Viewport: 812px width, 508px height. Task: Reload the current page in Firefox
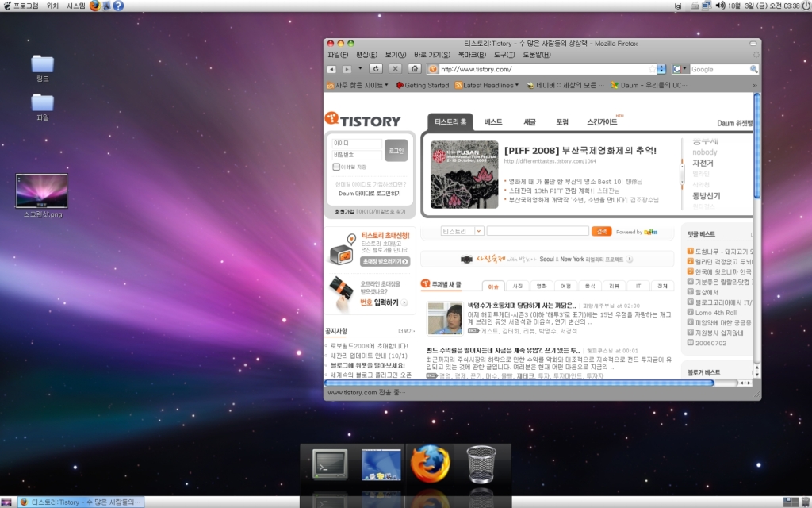(376, 68)
